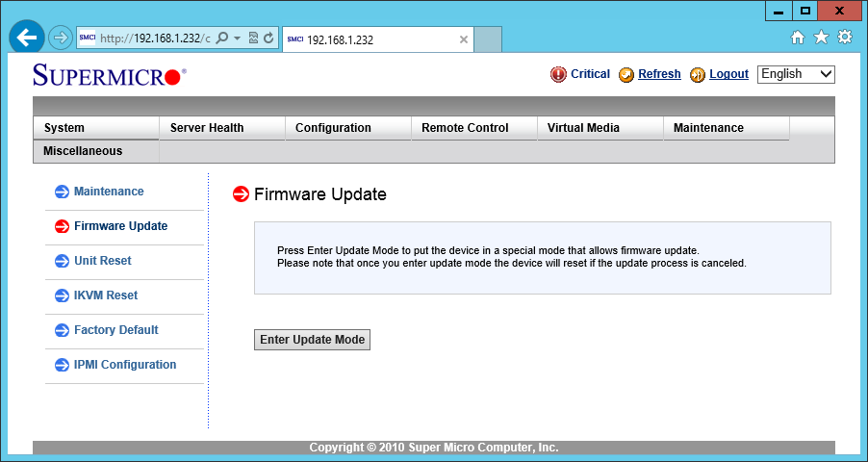Click the Logout link
The height and width of the screenshot is (462, 868).
coord(728,74)
